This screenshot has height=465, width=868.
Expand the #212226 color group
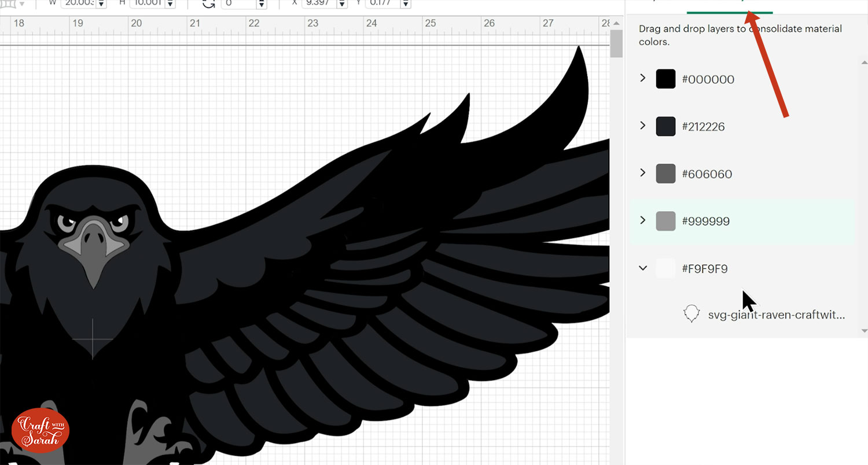pyautogui.click(x=642, y=125)
